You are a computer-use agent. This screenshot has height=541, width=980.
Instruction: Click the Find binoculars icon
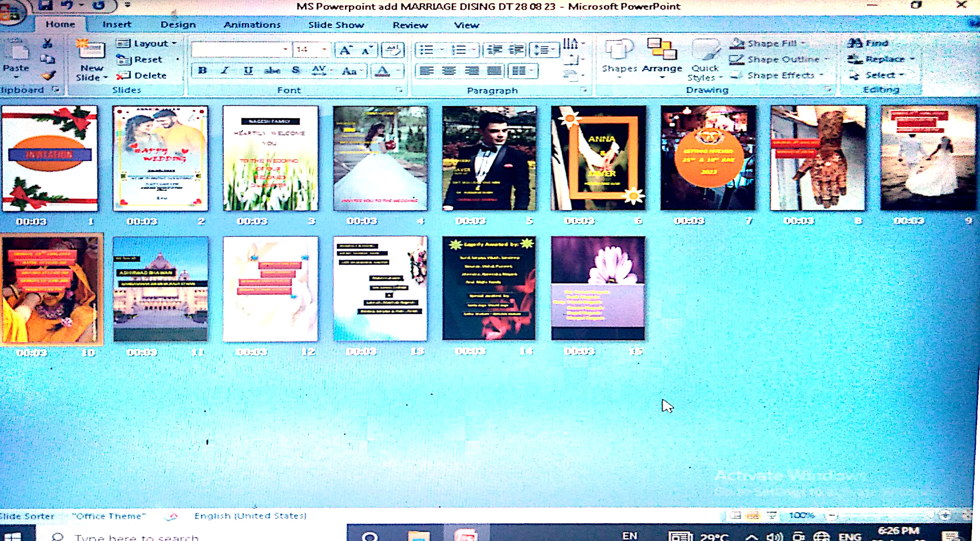(x=855, y=43)
